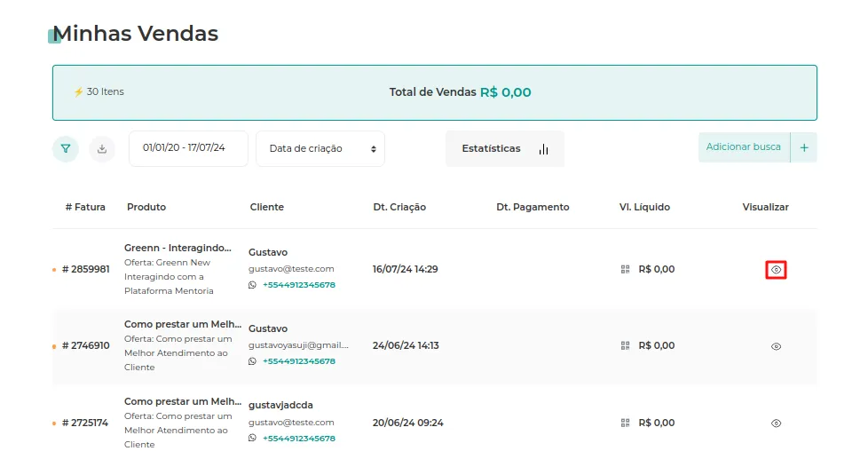
Task: Open the Data de criação dropdown
Action: point(320,148)
